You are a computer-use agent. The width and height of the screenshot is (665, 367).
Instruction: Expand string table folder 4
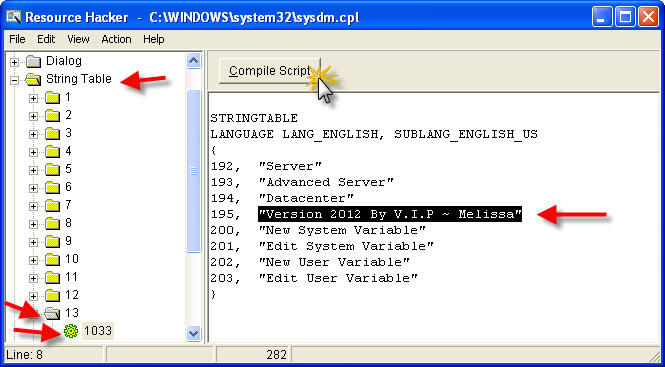33,152
